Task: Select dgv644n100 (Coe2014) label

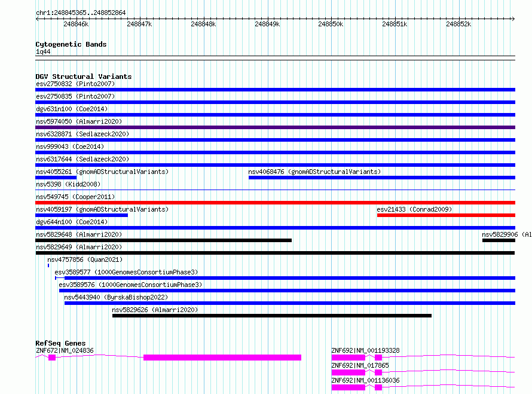Action: (72, 222)
